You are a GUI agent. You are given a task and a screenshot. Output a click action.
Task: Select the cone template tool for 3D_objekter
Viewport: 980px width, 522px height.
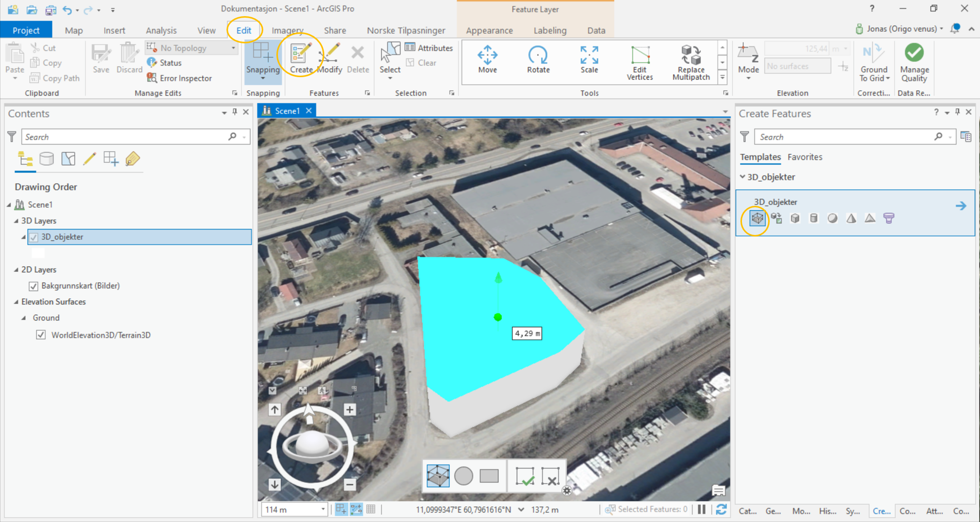851,218
